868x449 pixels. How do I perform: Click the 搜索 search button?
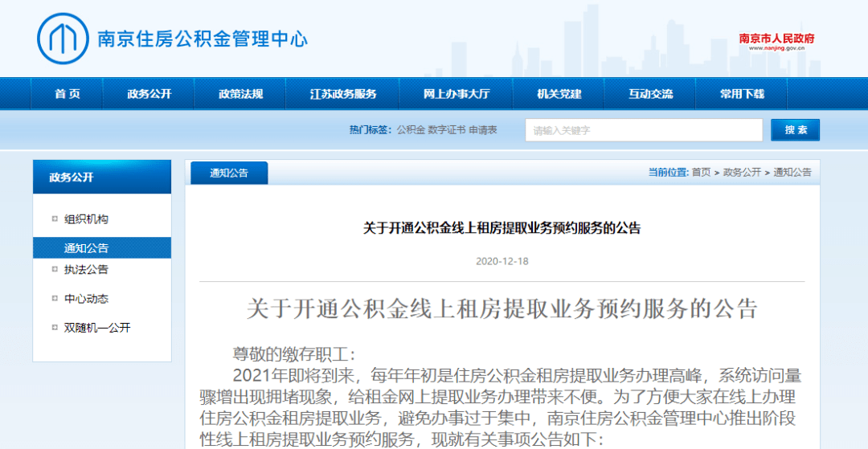pos(795,130)
